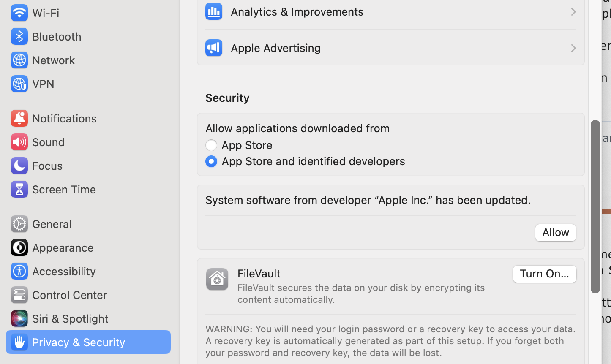
Task: Select the Privacy & Security sidebar item
Action: 88,342
